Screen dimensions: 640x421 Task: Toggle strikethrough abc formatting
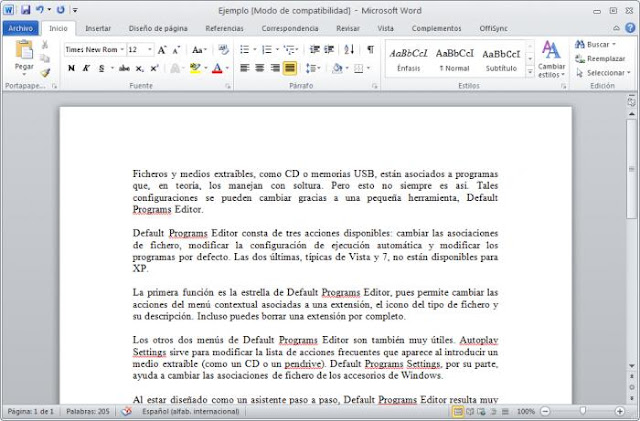tap(124, 69)
